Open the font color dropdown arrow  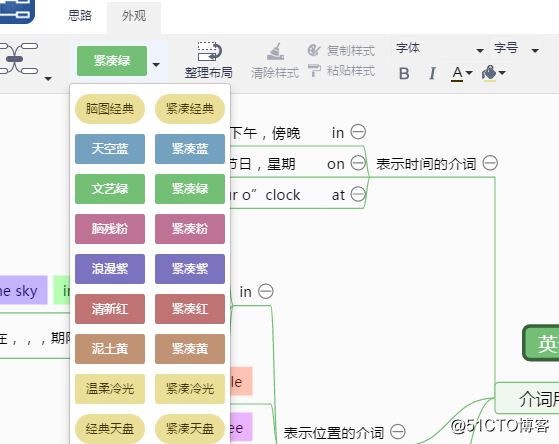[469, 73]
